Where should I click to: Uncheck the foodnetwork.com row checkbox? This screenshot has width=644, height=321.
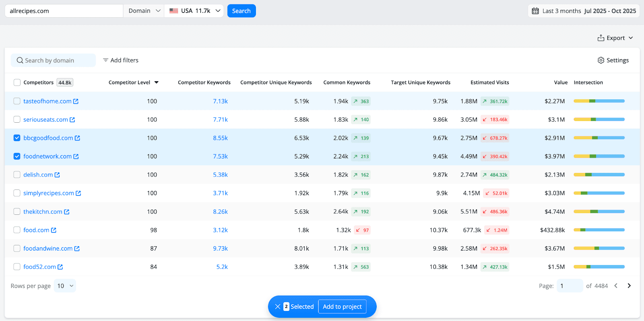17,156
